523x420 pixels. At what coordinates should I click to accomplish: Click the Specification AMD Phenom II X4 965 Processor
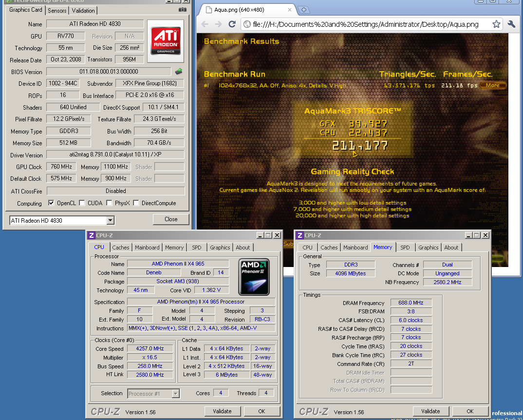point(201,302)
